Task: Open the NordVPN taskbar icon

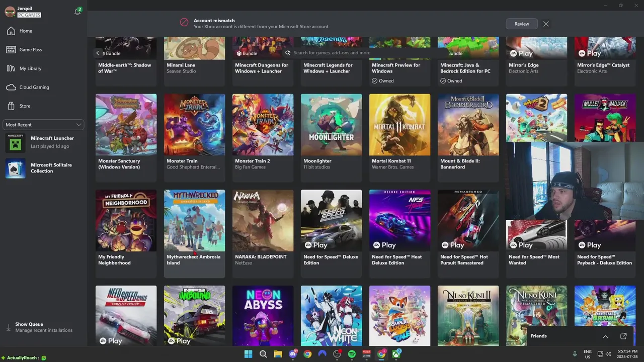Action: point(322,354)
